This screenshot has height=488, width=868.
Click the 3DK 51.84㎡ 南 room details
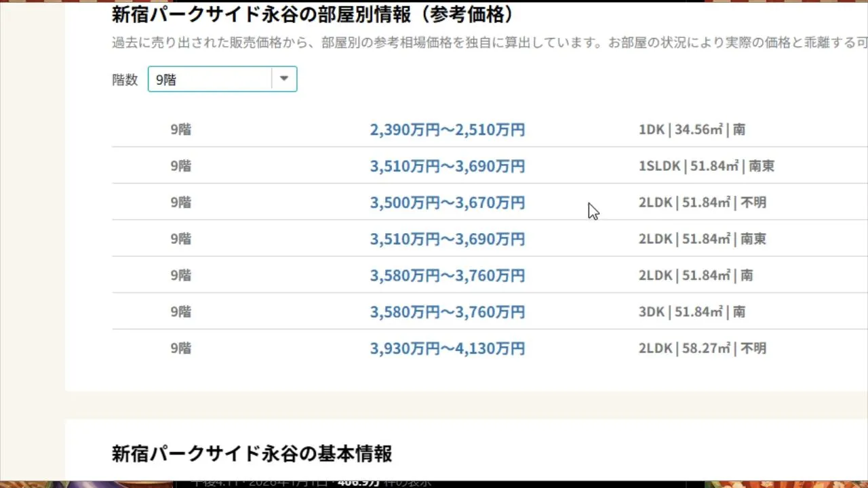click(x=692, y=312)
